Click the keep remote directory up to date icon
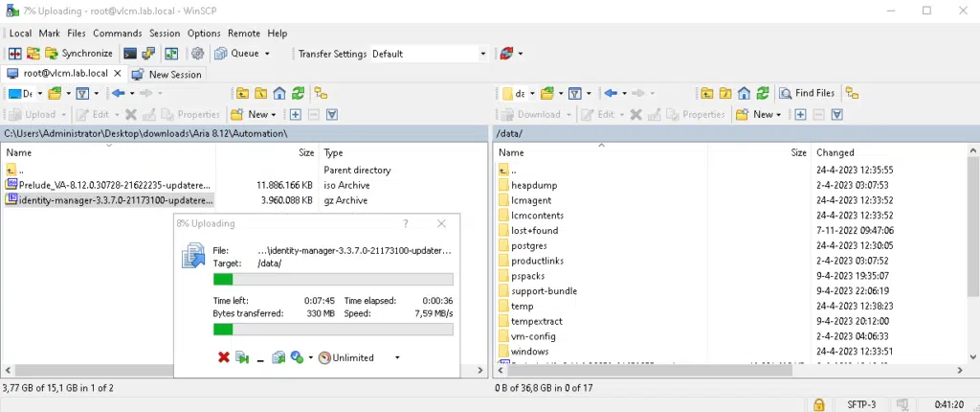 pyautogui.click(x=171, y=54)
